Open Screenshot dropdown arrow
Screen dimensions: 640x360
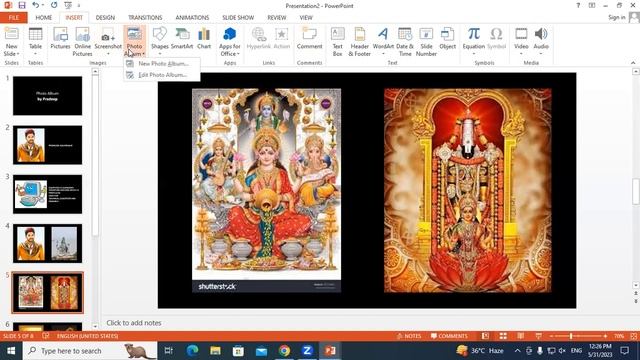(108, 54)
